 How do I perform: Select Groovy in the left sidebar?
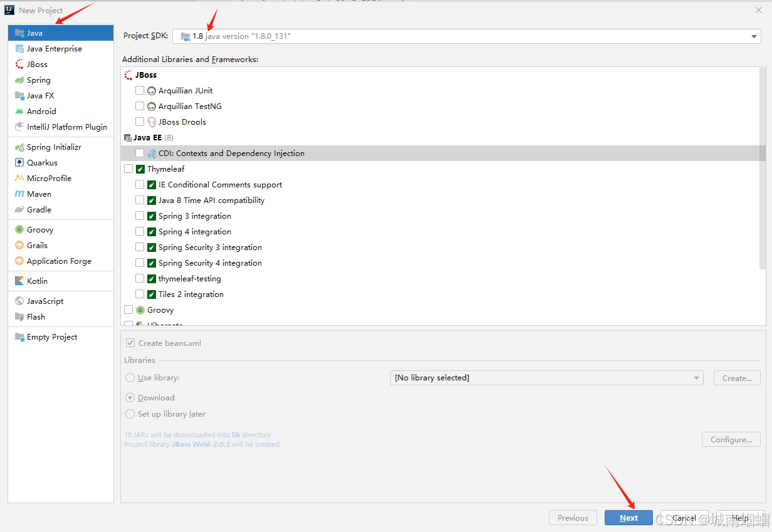pos(61,229)
